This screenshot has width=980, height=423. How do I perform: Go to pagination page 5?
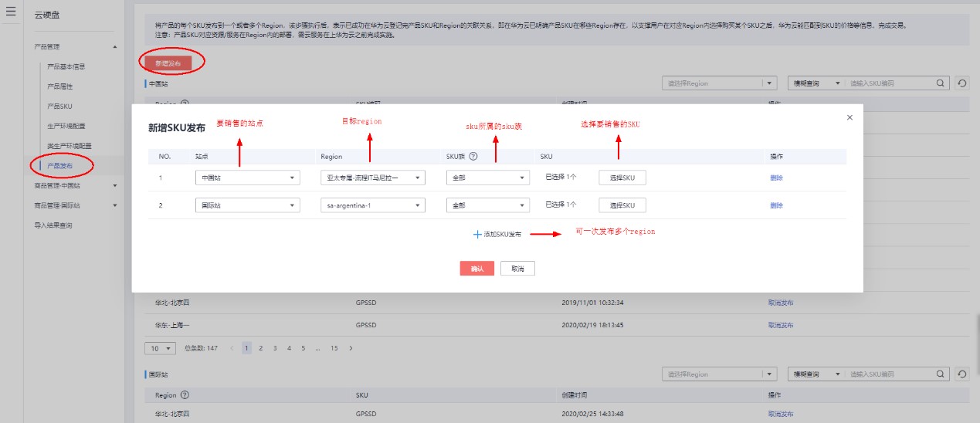(x=303, y=348)
